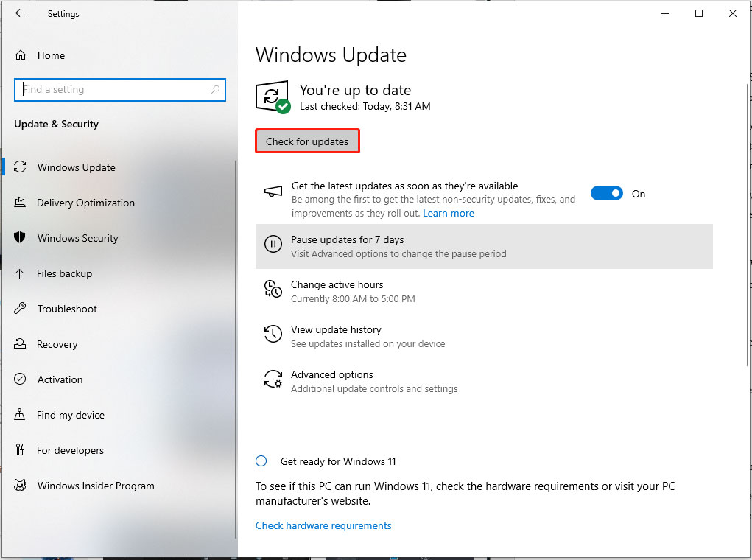Viewport: 752px width, 560px height.
Task: Click the info icon by Windows 11
Action: click(x=261, y=461)
